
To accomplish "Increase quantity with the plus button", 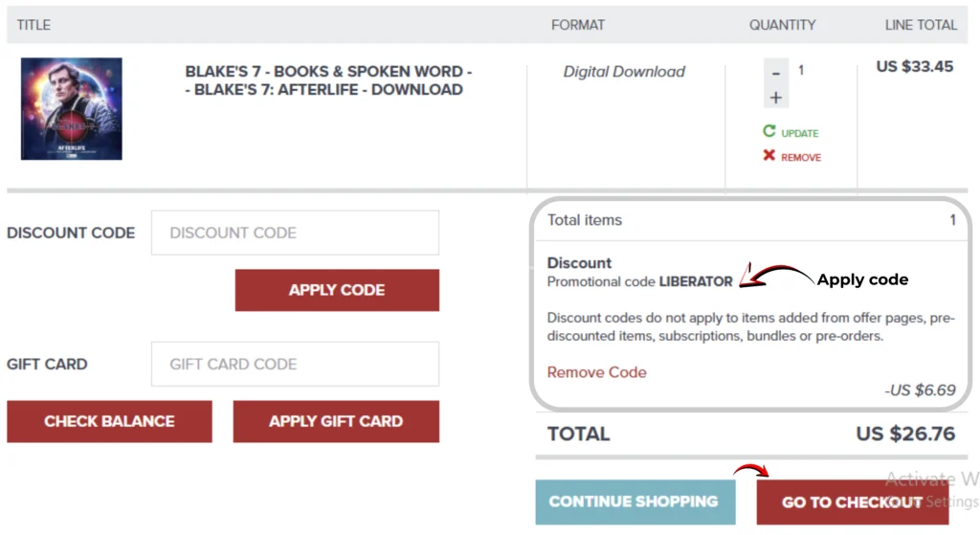I will click(x=775, y=98).
